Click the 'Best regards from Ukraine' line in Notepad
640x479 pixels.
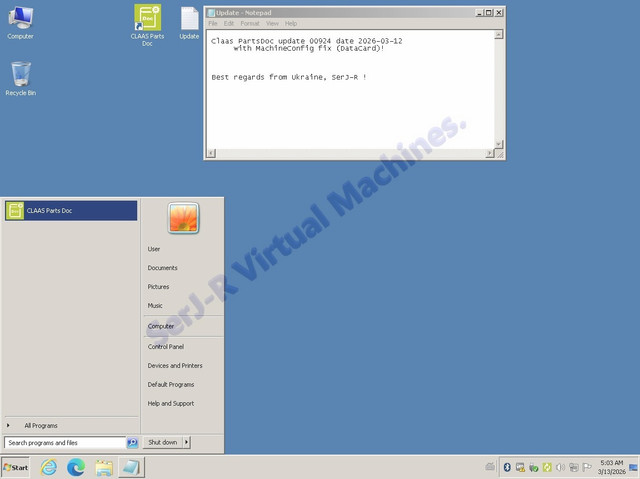coord(289,77)
